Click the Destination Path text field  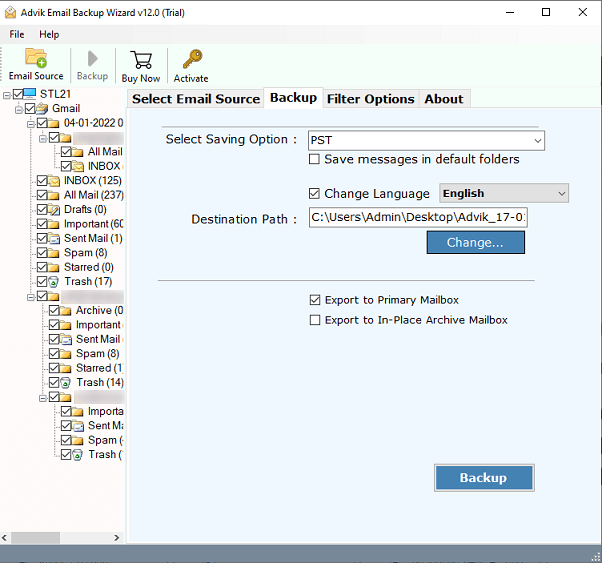[418, 217]
